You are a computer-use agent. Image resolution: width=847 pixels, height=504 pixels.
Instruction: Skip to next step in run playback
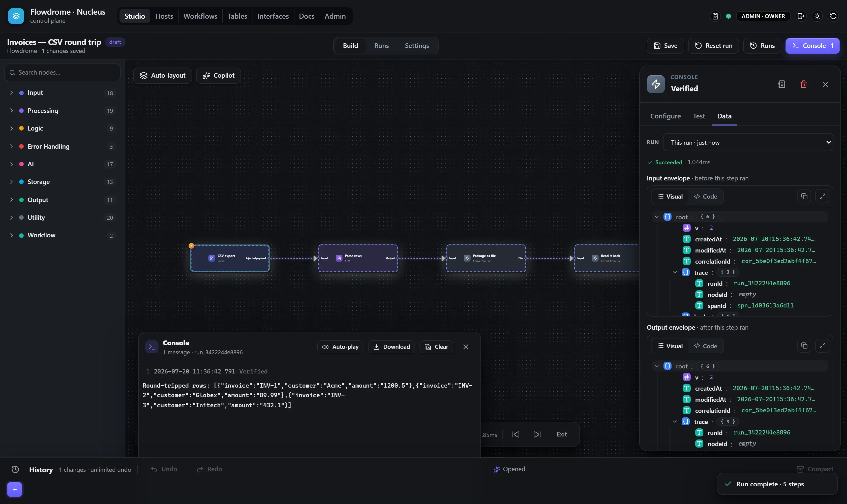click(537, 434)
